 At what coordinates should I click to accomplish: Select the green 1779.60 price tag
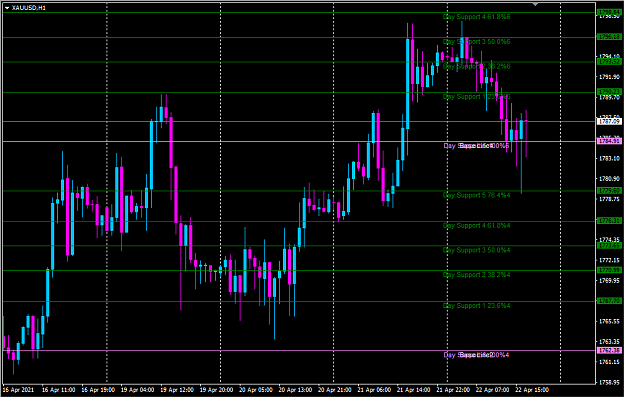click(609, 191)
